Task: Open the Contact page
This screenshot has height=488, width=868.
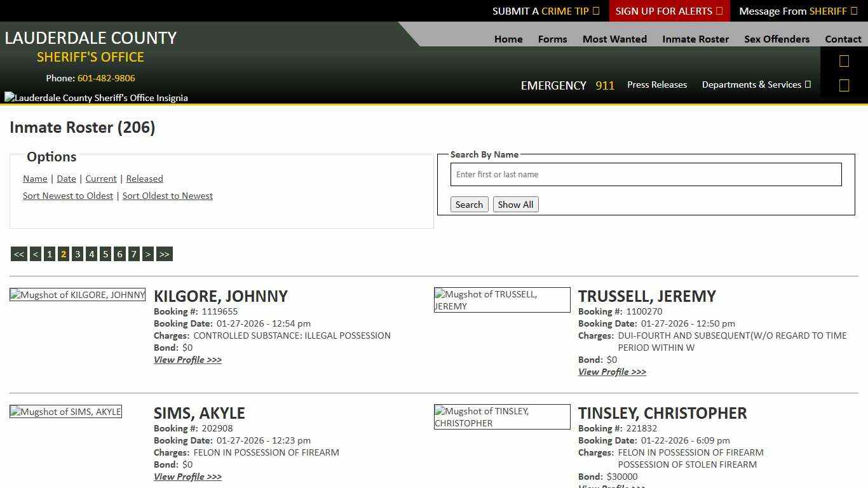Action: click(843, 39)
